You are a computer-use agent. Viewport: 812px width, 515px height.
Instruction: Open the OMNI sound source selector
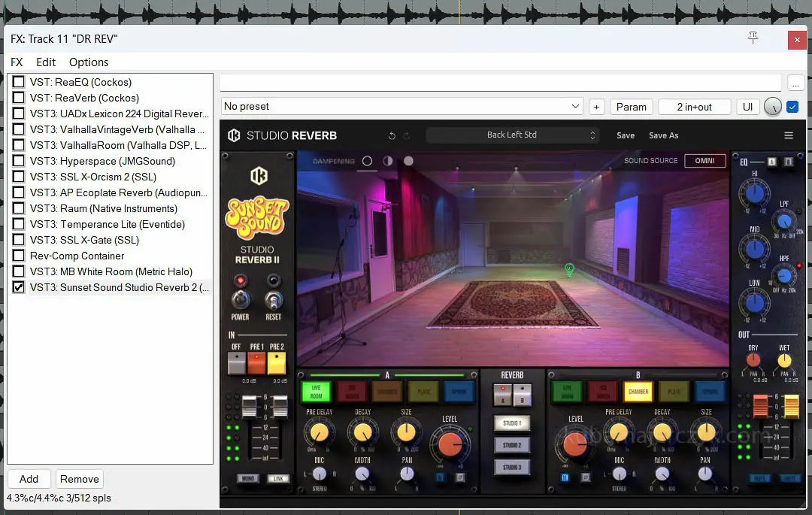704,160
